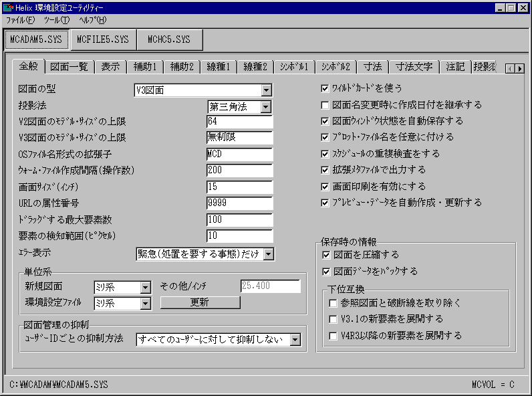Click the 要素の検知範囲 pixel field showing 10
532x396 pixels.
[x=239, y=235]
